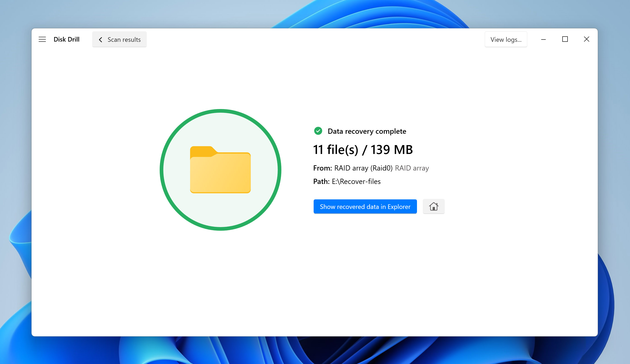630x364 pixels.
Task: Click the minimize window button
Action: point(543,40)
